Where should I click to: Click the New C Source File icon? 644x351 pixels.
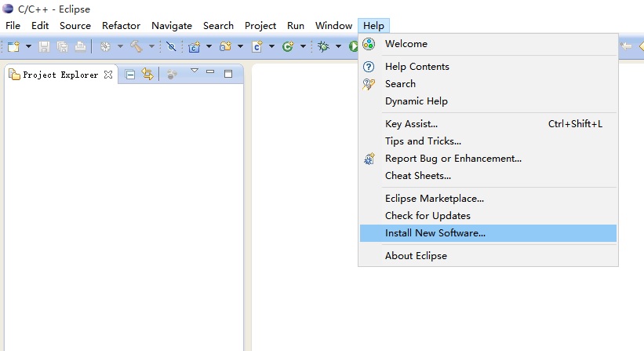pyautogui.click(x=257, y=46)
